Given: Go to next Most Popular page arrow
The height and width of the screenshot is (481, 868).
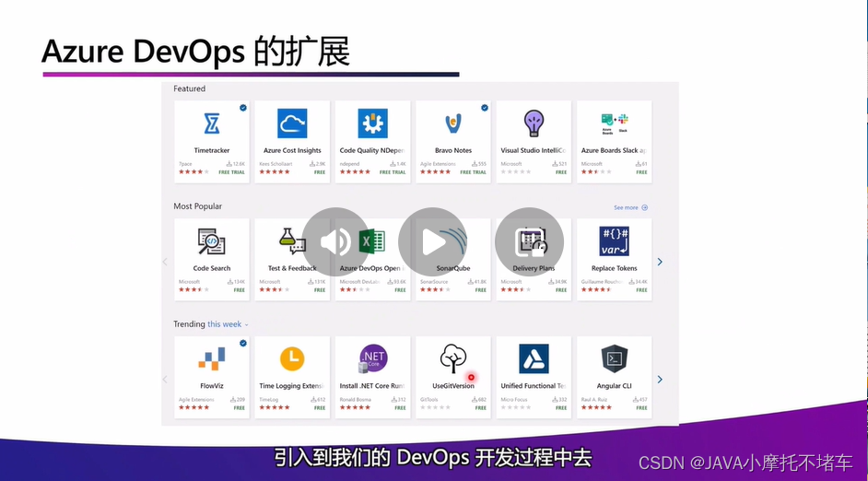Looking at the screenshot, I should [660, 262].
